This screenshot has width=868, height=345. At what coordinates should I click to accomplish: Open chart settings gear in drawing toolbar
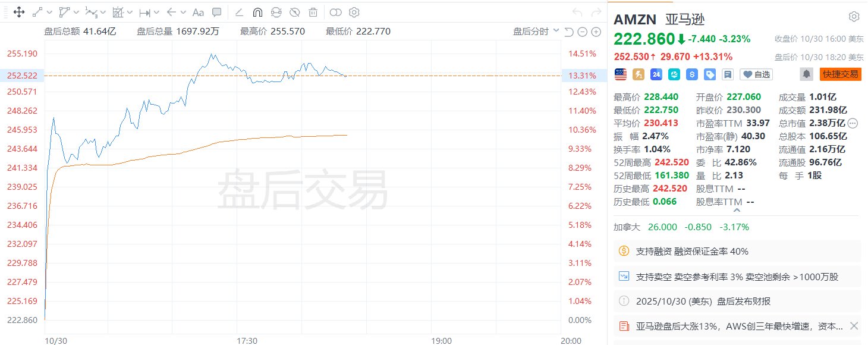point(354,12)
